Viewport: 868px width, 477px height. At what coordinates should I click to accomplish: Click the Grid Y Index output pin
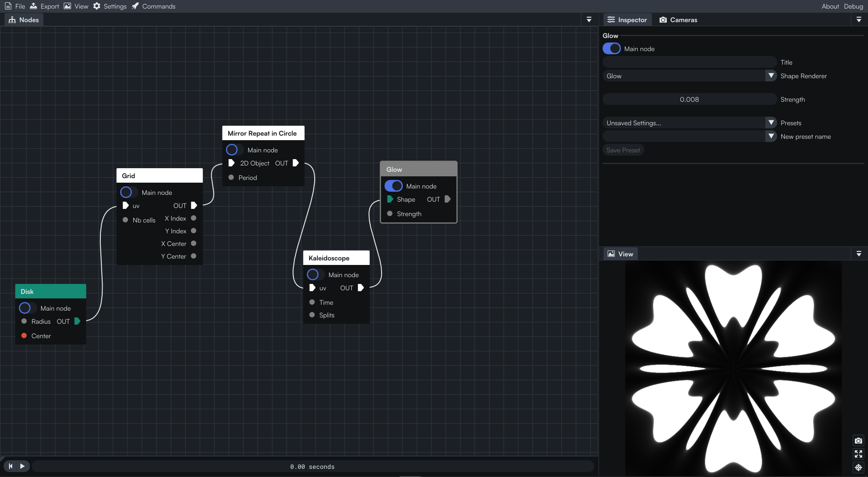click(x=193, y=231)
